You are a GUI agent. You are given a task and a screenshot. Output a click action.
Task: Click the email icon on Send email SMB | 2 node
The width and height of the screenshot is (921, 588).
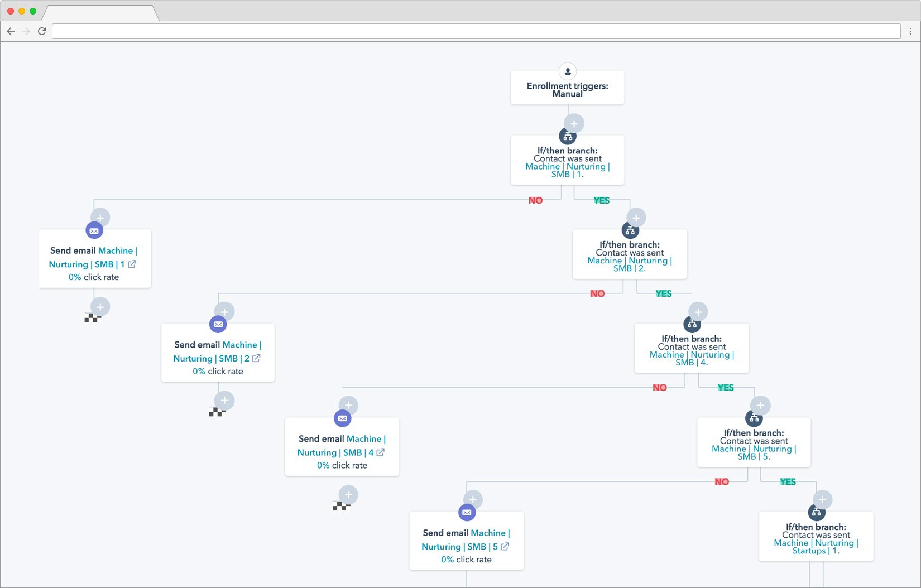219,323
